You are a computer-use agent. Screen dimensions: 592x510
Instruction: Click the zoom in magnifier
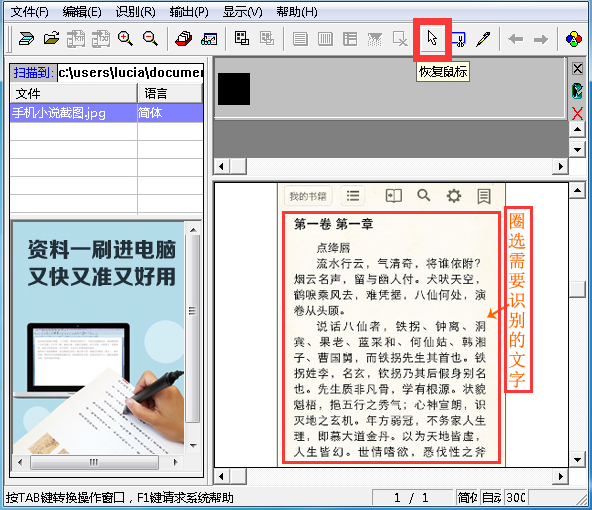pyautogui.click(x=125, y=39)
